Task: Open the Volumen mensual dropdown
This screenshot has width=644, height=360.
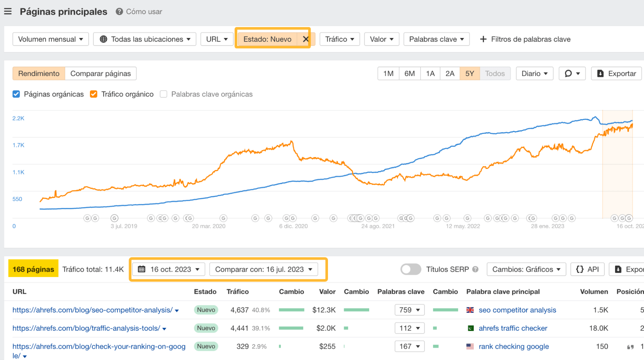Action: (50, 39)
